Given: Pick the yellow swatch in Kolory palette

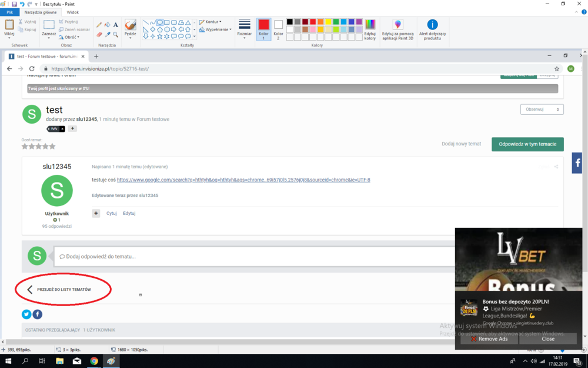Looking at the screenshot, I should [328, 22].
